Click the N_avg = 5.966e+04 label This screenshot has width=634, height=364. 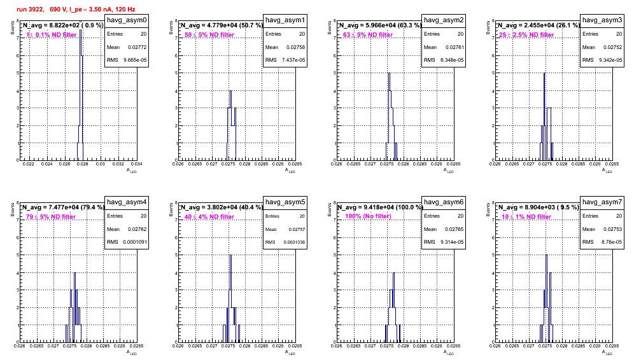coord(380,25)
